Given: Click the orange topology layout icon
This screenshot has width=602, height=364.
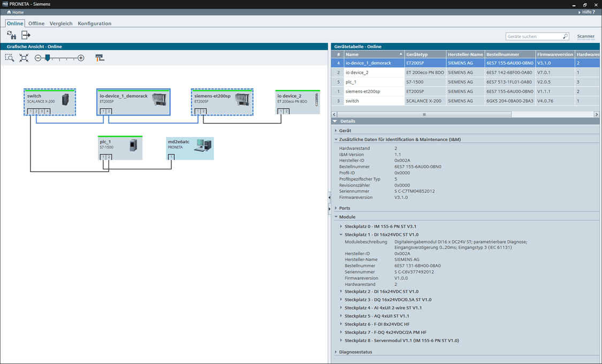Looking at the screenshot, I should coord(100,58).
